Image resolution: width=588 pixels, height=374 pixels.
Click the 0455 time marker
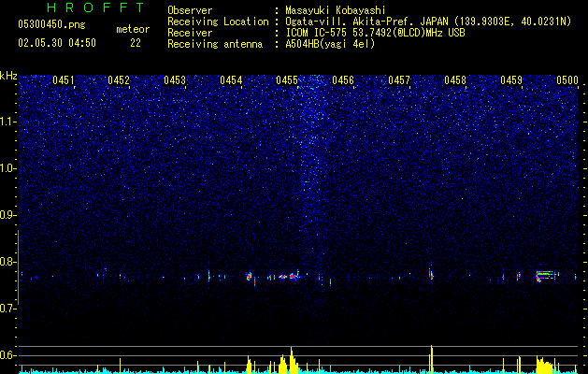[x=286, y=80]
